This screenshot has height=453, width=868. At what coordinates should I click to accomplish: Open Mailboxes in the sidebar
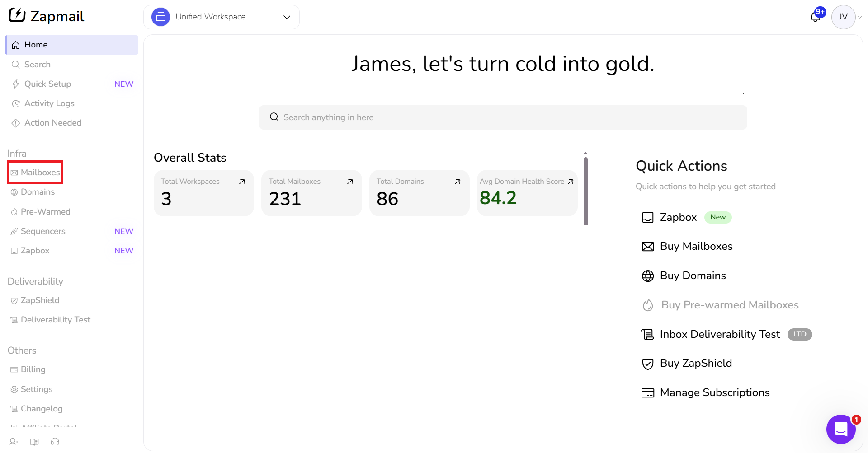[x=40, y=173]
